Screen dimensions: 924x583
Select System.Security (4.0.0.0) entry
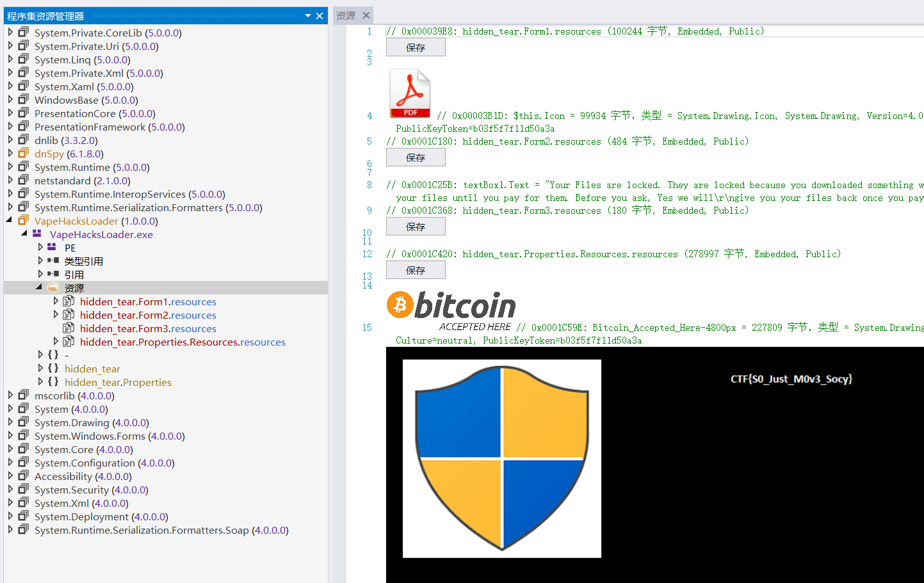[92, 490]
